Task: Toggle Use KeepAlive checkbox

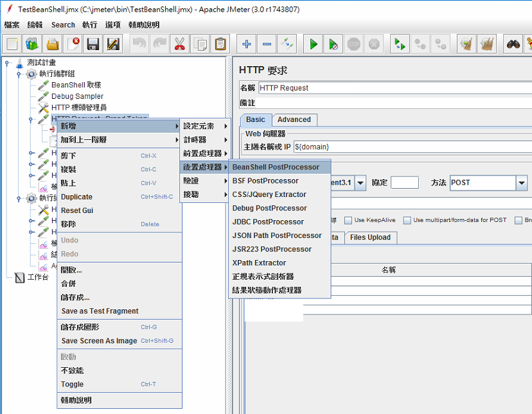Action: click(348, 220)
